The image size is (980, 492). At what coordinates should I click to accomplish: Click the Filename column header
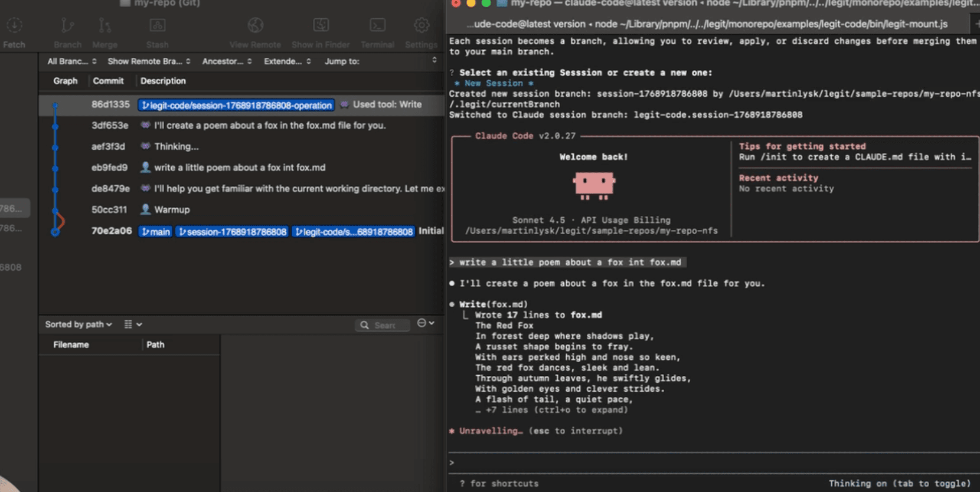[71, 345]
